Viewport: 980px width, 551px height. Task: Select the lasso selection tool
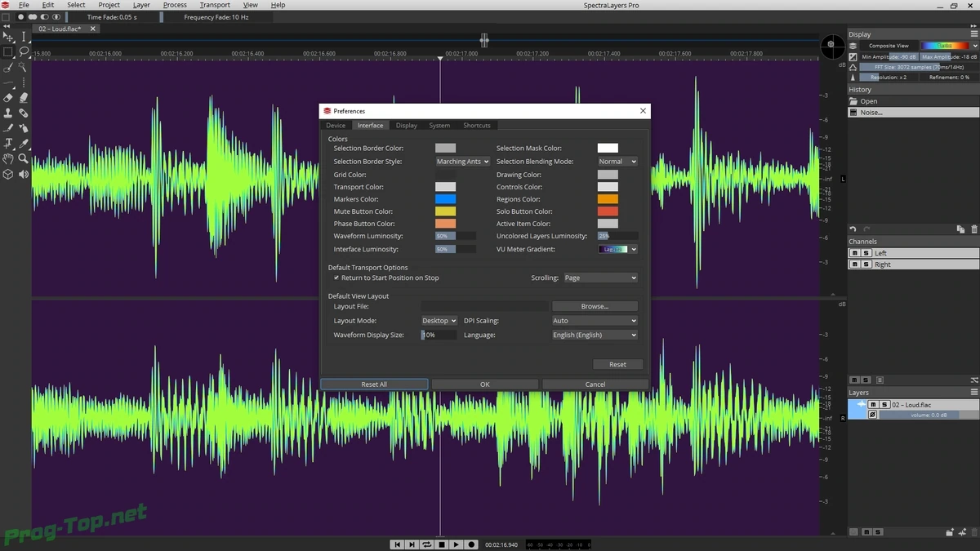point(24,51)
